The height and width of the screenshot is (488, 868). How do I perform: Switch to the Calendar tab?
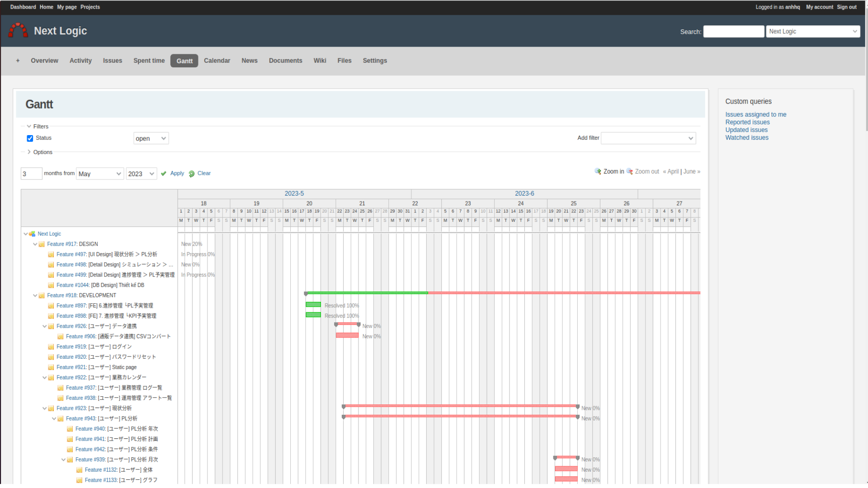coord(217,61)
